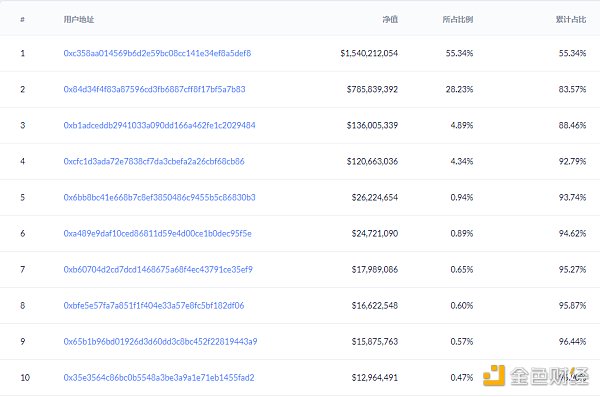Select the $1,540,212,054 net value cell
The width and height of the screenshot is (600, 397).
coord(369,53)
